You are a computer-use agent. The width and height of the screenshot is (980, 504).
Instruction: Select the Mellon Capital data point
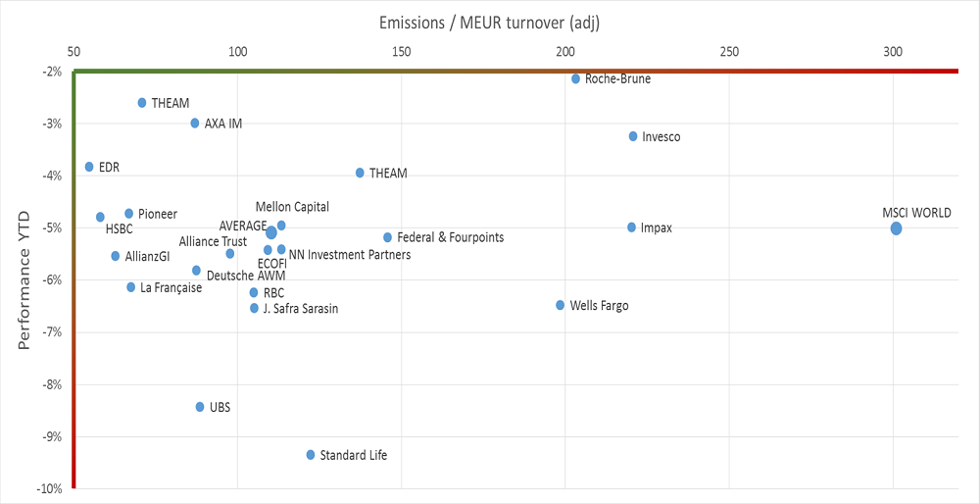pos(281,226)
